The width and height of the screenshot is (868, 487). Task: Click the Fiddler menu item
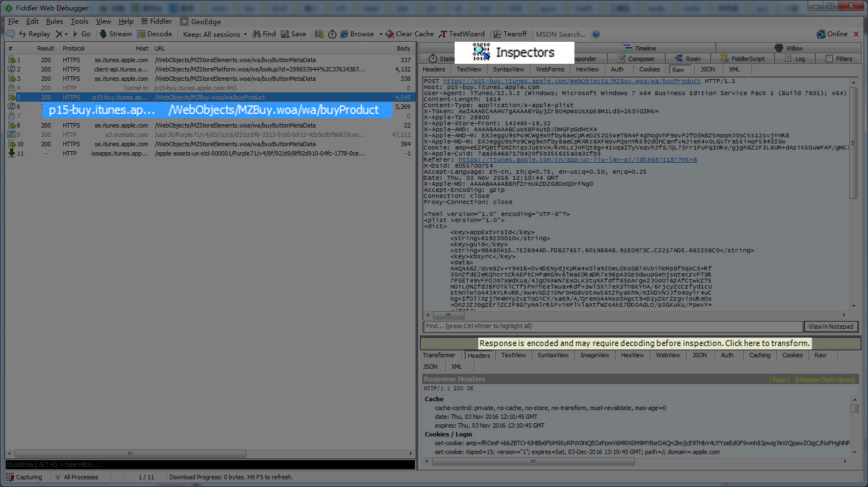click(x=157, y=21)
